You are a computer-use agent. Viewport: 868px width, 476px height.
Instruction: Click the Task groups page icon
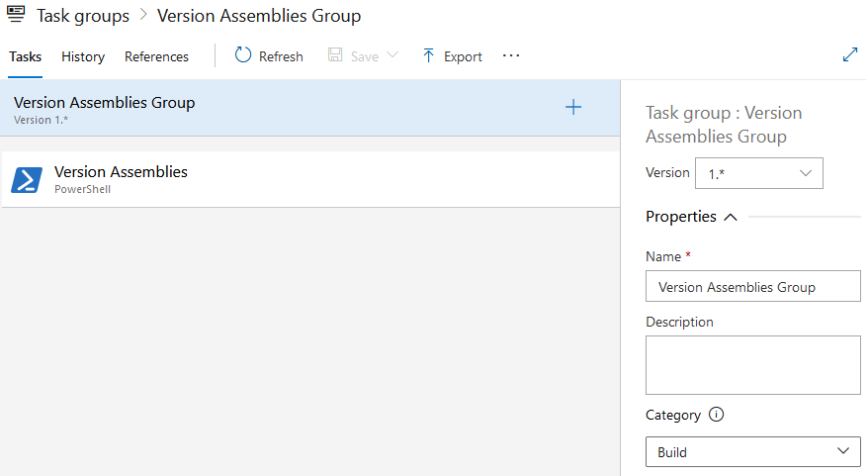click(16, 16)
